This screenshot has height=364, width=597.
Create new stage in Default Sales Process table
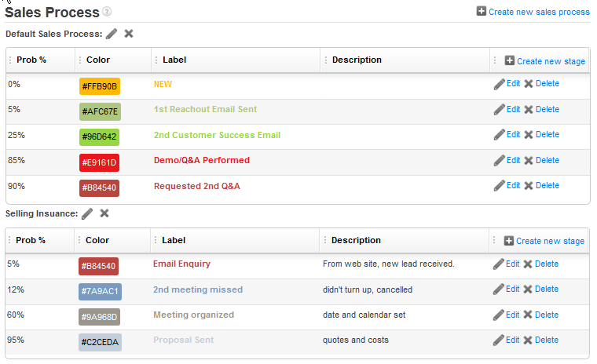550,61
